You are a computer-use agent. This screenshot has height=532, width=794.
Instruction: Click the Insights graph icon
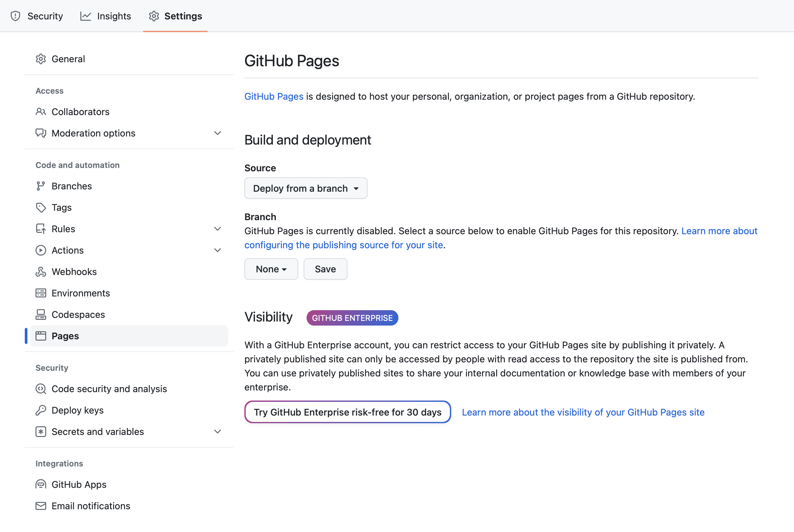[86, 16]
